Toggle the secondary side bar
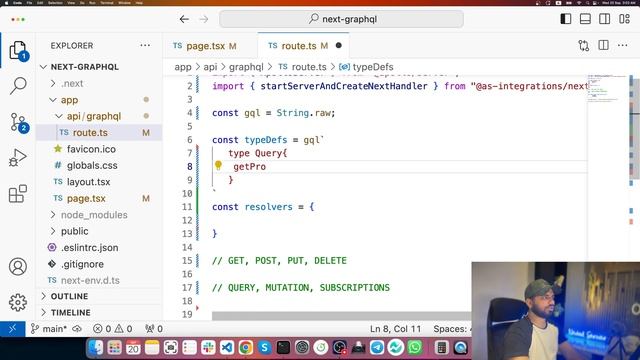The image size is (640, 360). pyautogui.click(x=605, y=19)
